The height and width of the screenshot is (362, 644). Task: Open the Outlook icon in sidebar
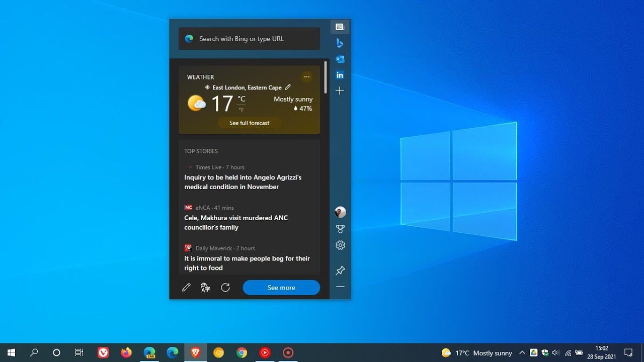tap(340, 59)
